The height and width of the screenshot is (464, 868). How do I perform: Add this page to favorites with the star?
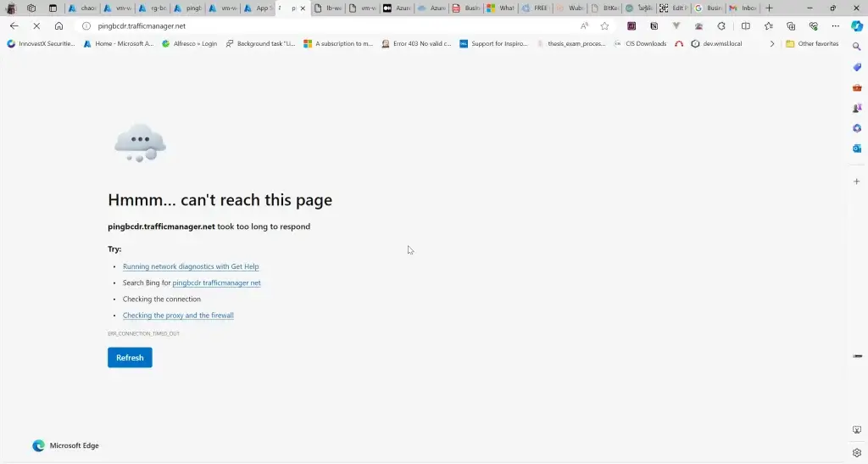[604, 25]
